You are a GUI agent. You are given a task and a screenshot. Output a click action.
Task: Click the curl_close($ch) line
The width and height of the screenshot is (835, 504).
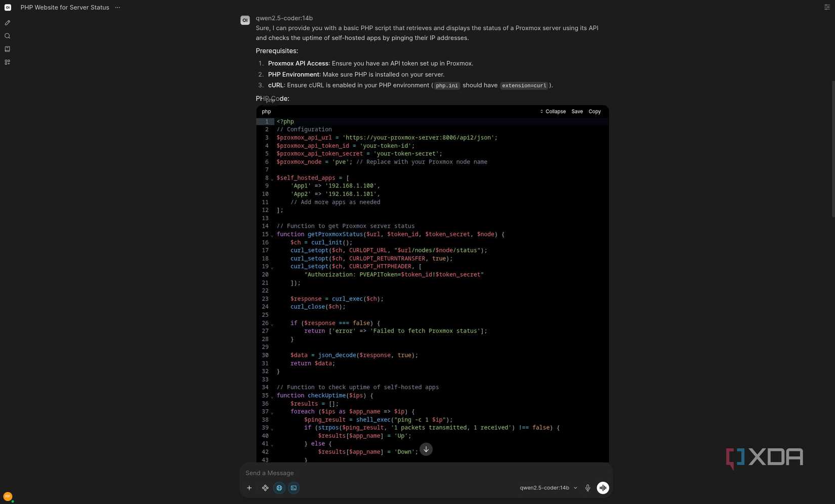[x=318, y=307]
